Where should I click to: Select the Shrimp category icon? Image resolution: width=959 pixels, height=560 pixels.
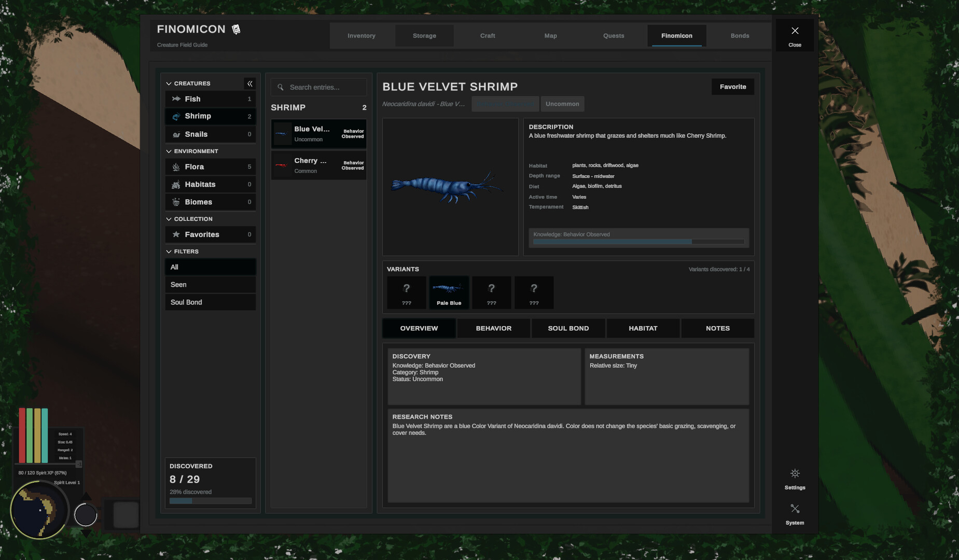point(176,116)
